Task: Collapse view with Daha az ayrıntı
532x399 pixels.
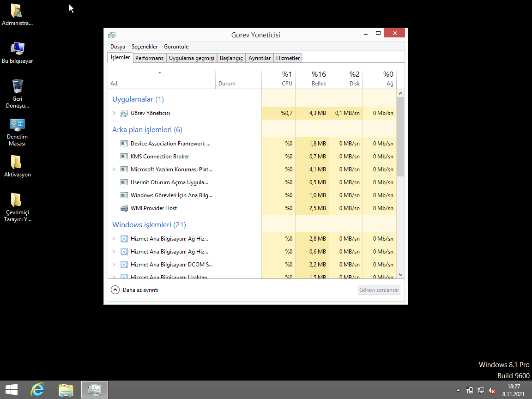Action: pyautogui.click(x=135, y=290)
